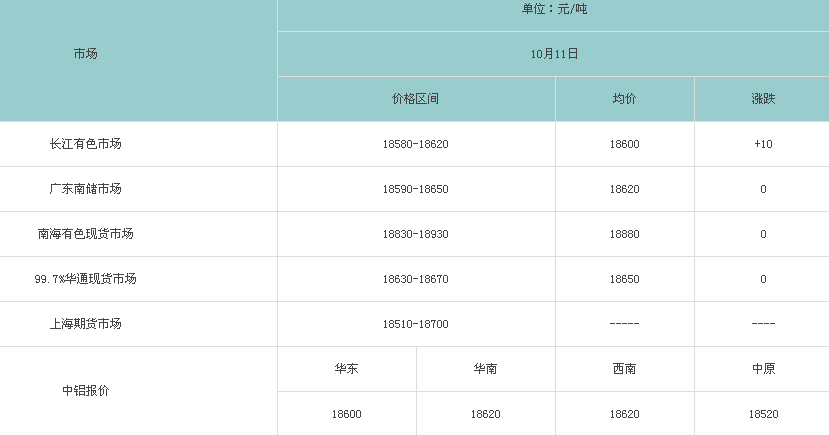Click the 价格区间 column header
Screen dimensions: 829x435
click(x=415, y=99)
